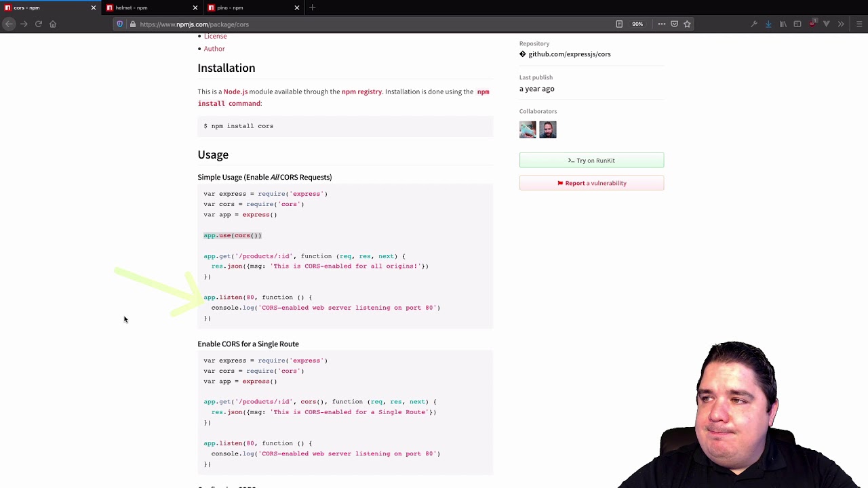
Task: Show site security padlock info
Action: [132, 24]
